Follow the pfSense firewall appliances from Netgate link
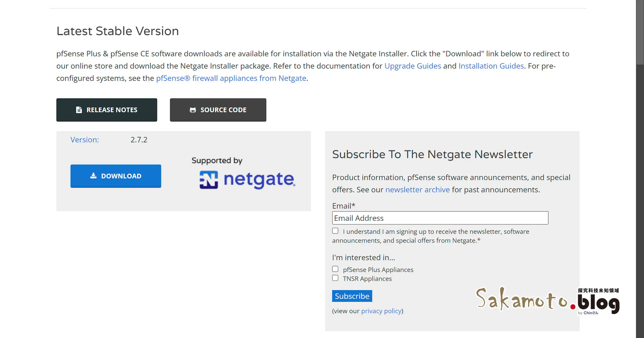The width and height of the screenshot is (644, 338). [x=231, y=78]
